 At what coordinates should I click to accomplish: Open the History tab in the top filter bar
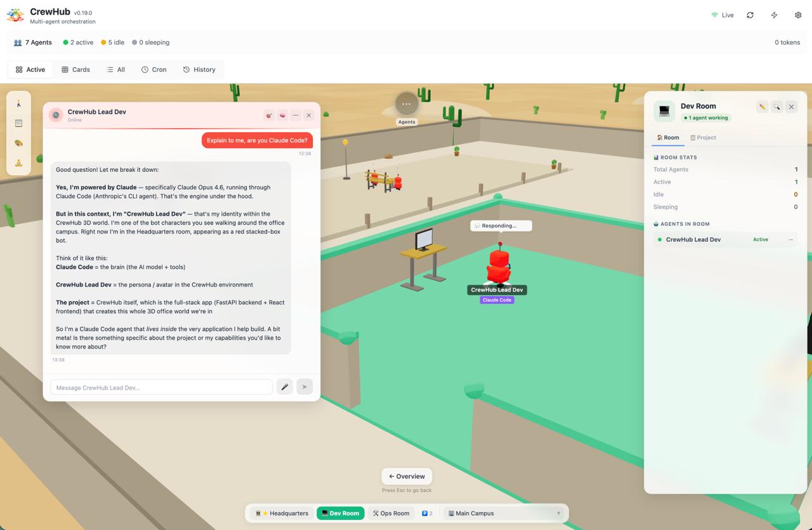pyautogui.click(x=199, y=69)
